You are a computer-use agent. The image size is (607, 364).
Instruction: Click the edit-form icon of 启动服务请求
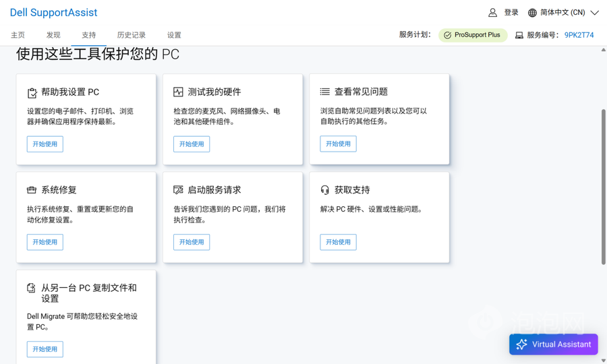pyautogui.click(x=178, y=190)
